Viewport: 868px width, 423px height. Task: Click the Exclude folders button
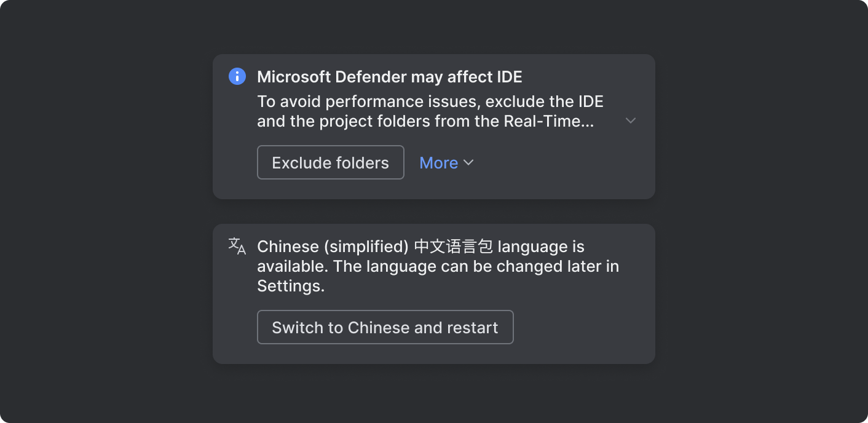tap(330, 162)
